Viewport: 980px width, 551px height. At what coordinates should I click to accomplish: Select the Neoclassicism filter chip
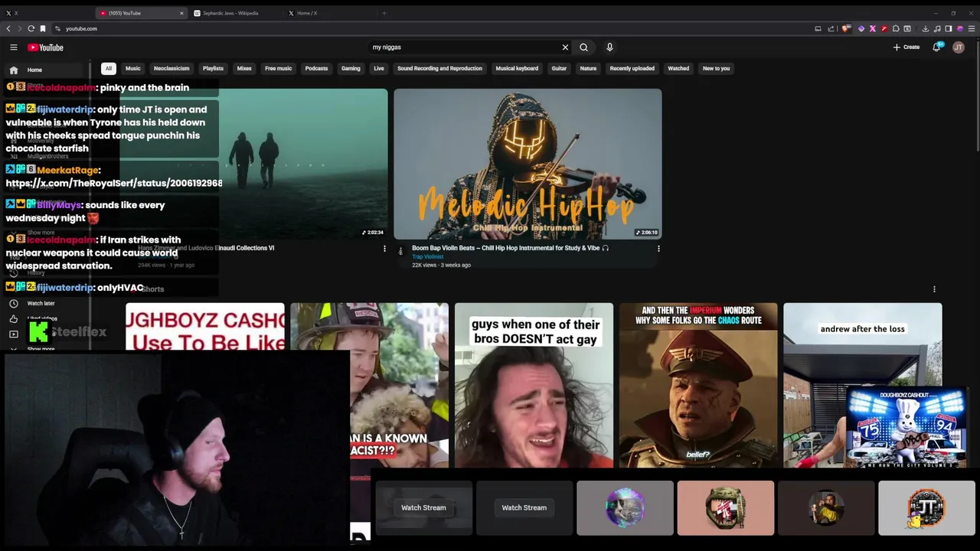point(171,68)
